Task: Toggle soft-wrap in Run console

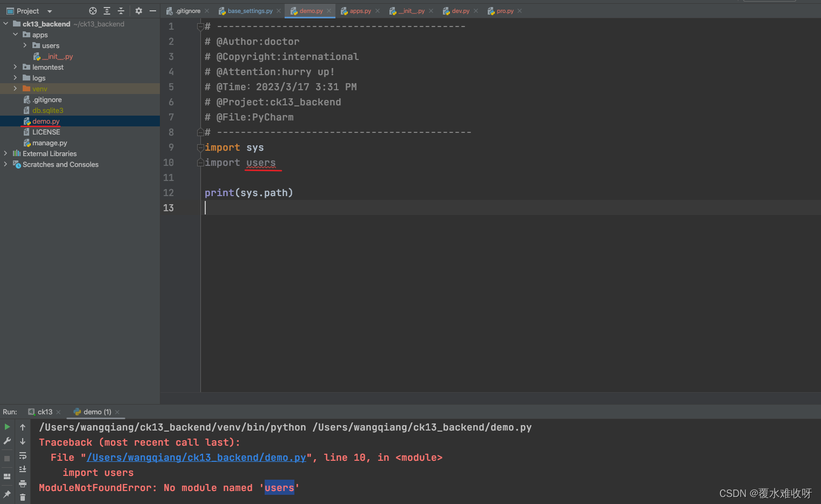Action: (x=23, y=455)
